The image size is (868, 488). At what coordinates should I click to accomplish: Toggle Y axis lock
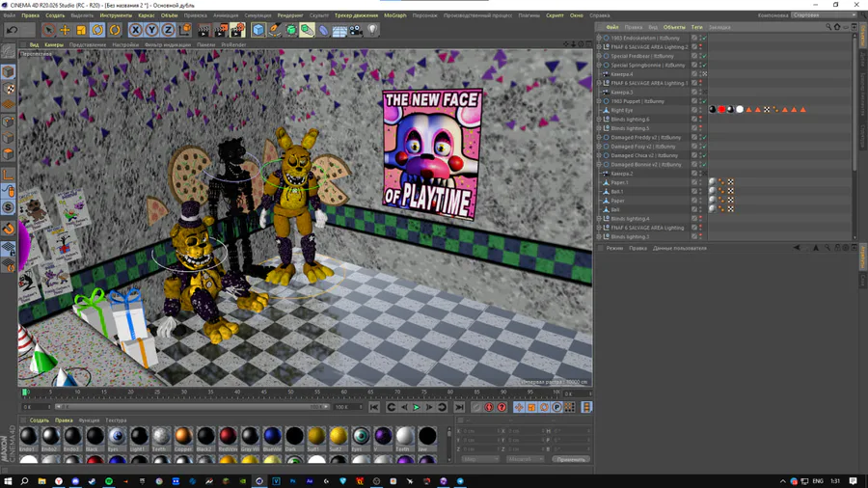151,30
